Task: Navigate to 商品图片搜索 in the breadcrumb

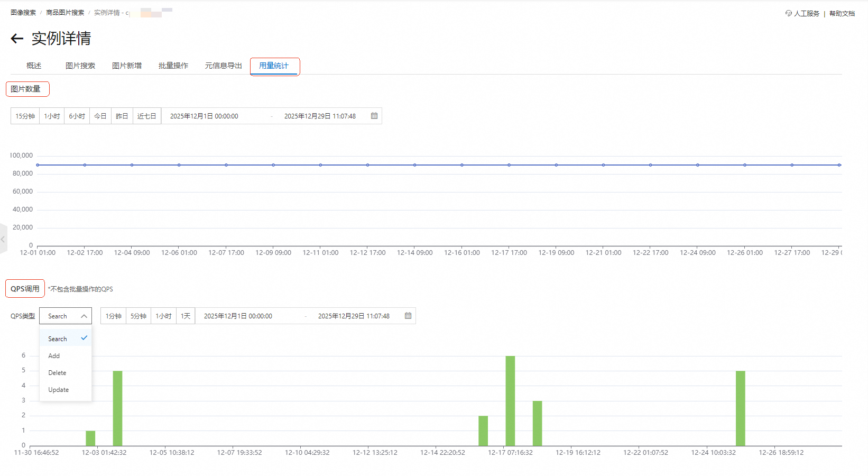Action: 65,12
